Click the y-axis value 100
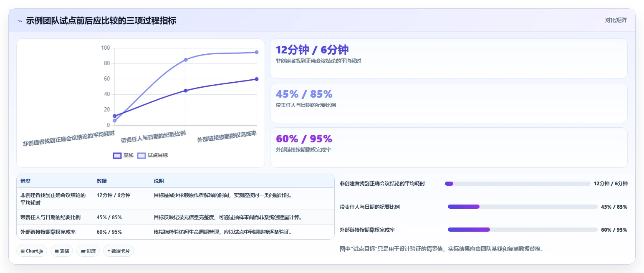644x273 pixels. tap(106, 48)
